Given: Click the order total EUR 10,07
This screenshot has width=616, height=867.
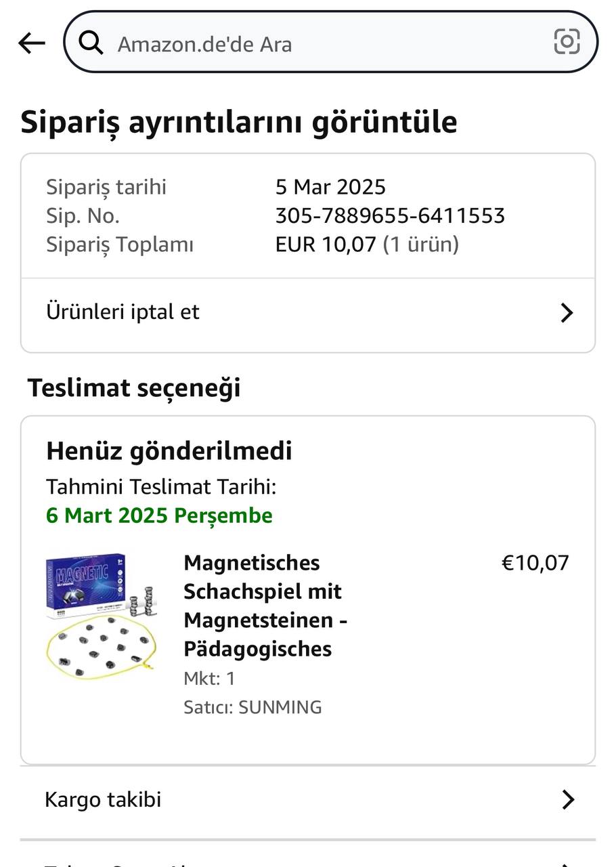Looking at the screenshot, I should [x=326, y=245].
